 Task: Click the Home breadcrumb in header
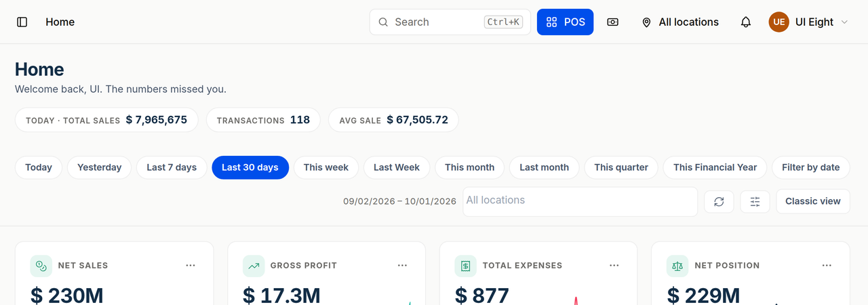tap(60, 22)
